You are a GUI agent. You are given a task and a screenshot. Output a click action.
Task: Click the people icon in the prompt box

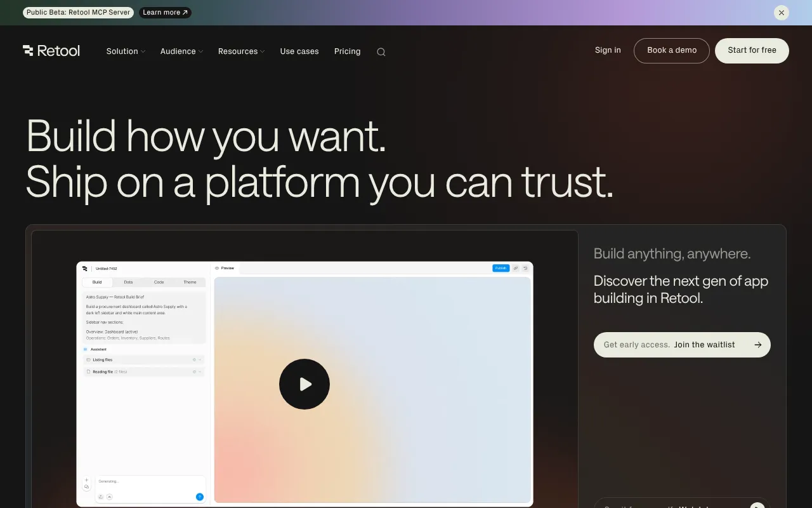click(x=109, y=497)
